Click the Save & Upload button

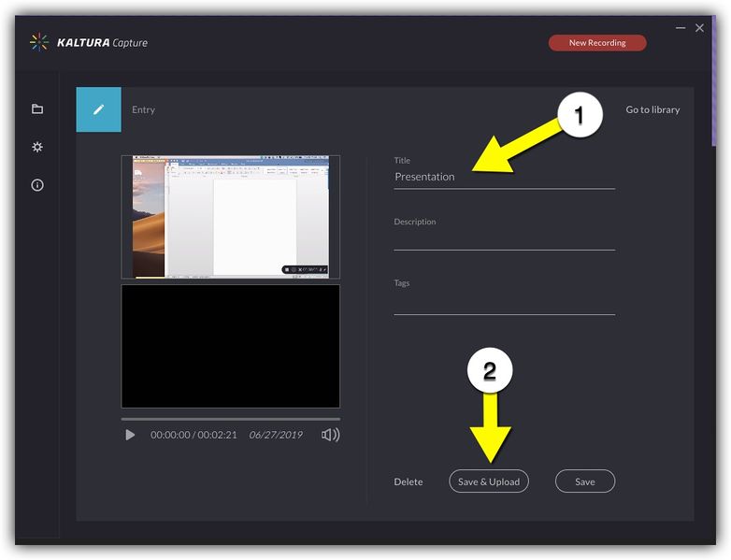(489, 481)
